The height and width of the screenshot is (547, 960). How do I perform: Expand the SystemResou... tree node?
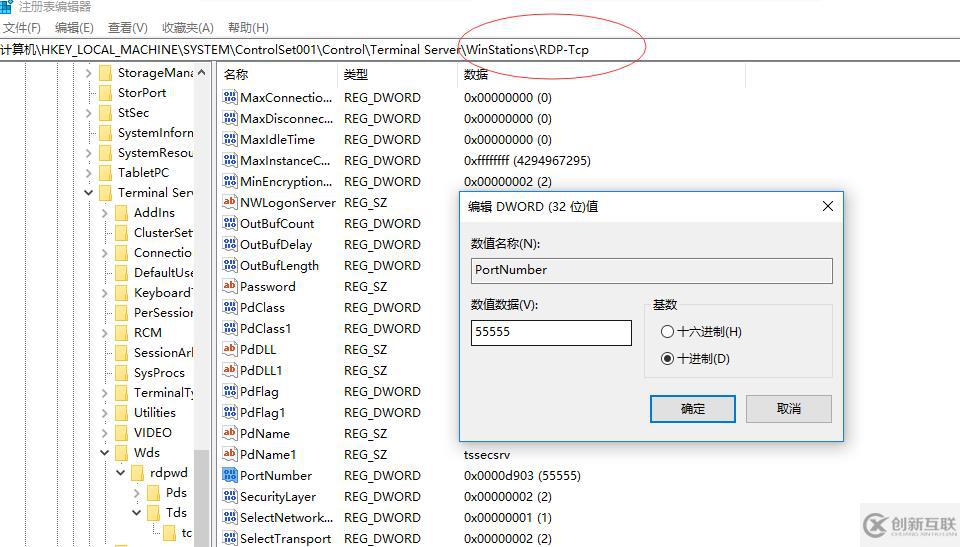pyautogui.click(x=88, y=153)
